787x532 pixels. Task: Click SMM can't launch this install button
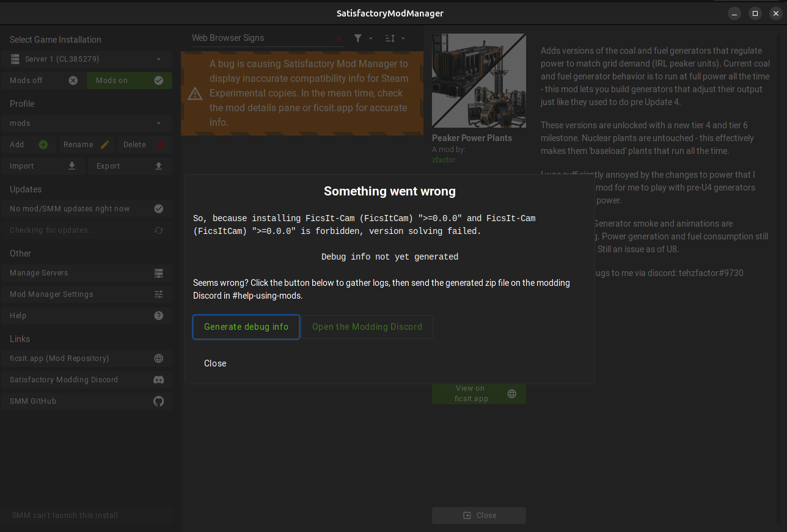(87, 516)
